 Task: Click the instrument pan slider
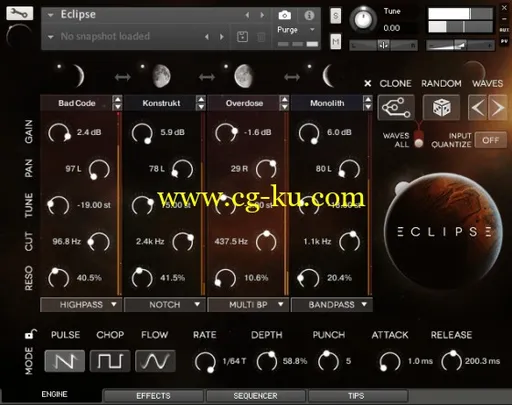pyautogui.click(x=383, y=45)
